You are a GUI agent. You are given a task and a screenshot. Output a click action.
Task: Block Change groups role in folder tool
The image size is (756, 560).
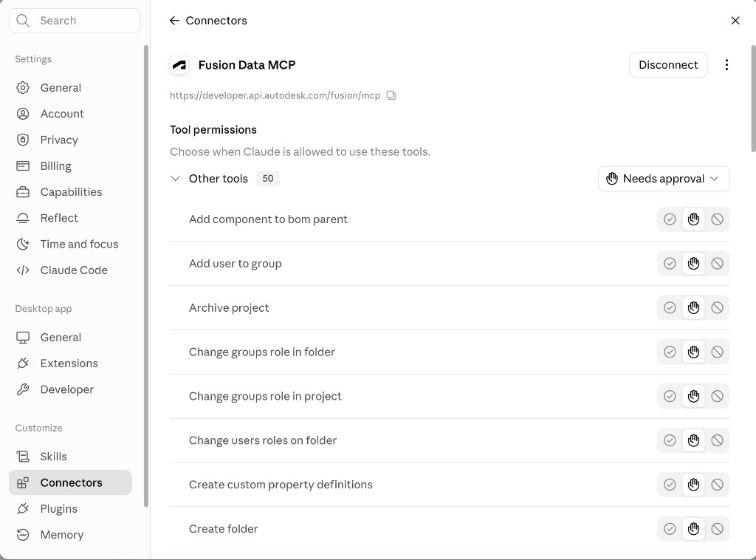pos(717,352)
